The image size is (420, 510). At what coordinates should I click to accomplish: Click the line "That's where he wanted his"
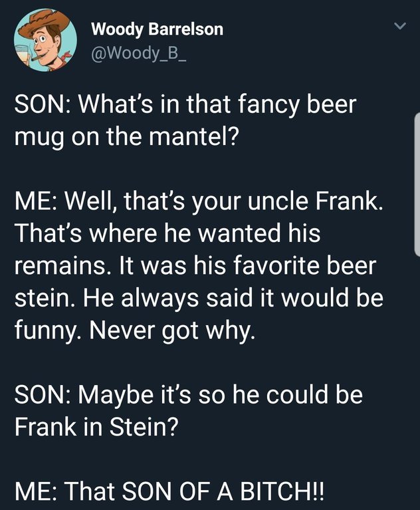[x=167, y=235]
